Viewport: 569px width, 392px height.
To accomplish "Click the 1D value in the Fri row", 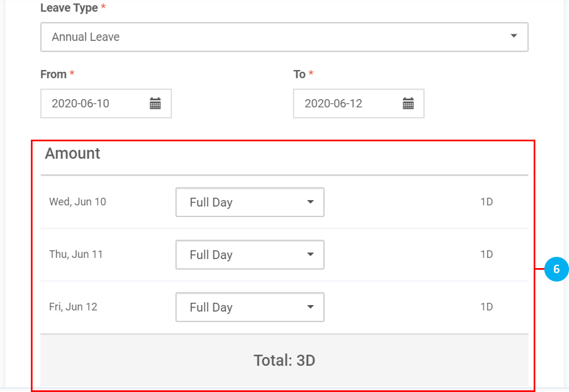I will tap(486, 307).
